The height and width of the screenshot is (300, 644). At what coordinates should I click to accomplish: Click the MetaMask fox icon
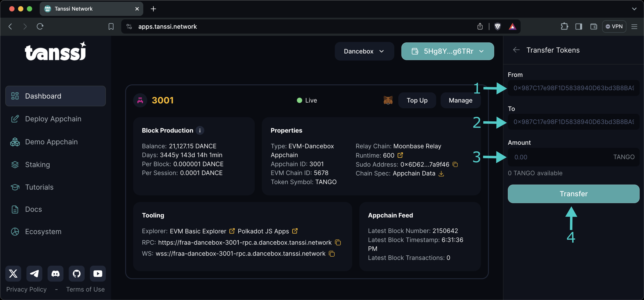point(388,100)
